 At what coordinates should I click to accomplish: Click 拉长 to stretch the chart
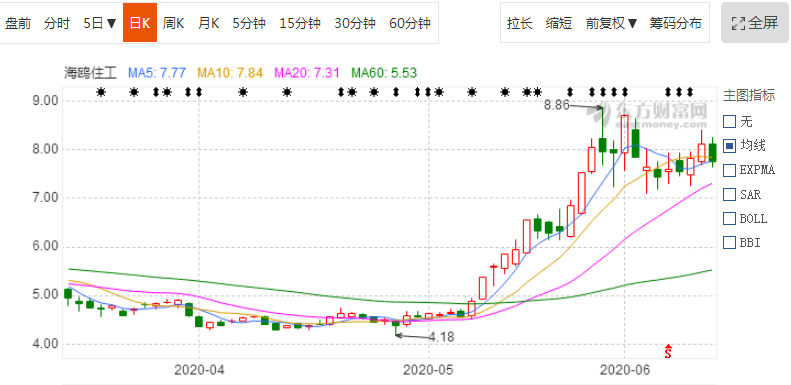520,23
